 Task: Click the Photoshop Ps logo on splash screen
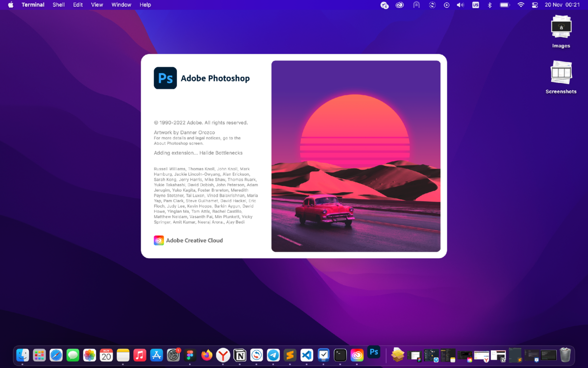point(165,78)
